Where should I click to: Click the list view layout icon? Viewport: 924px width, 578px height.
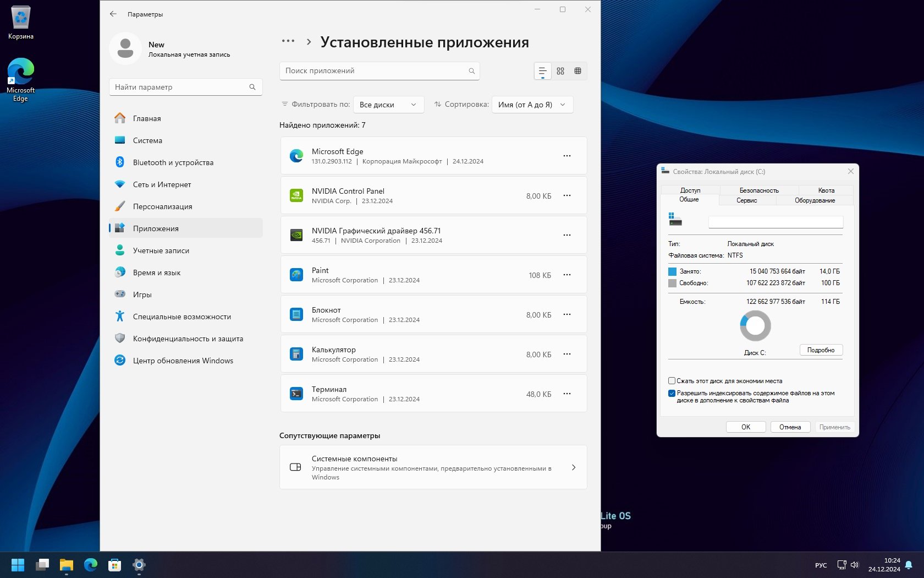pyautogui.click(x=542, y=71)
